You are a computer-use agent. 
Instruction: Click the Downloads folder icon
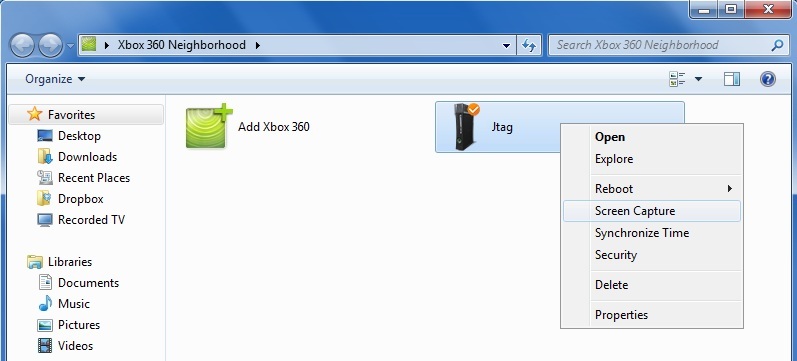[x=45, y=157]
